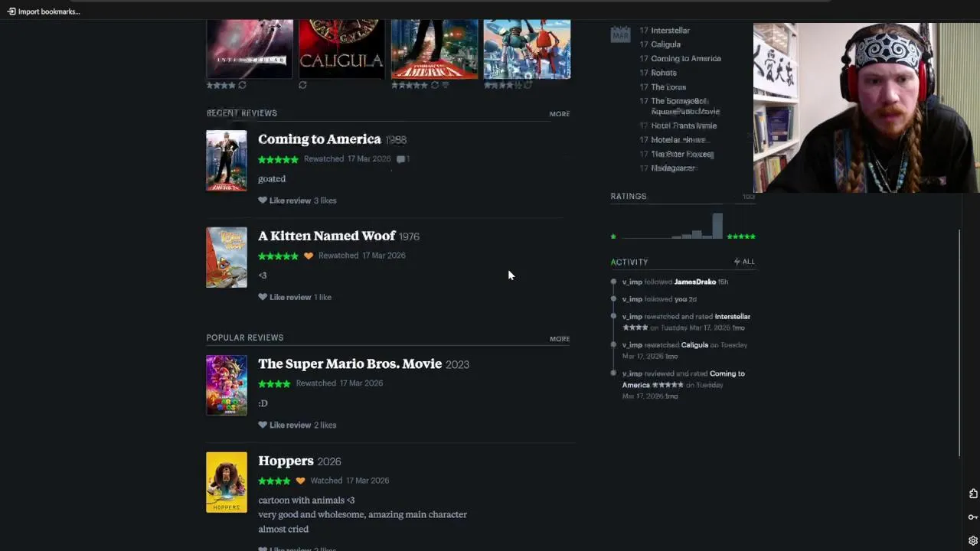Screen dimensions: 980x551
Task: Open Coming to America poster beside its review
Action: [x=227, y=161]
